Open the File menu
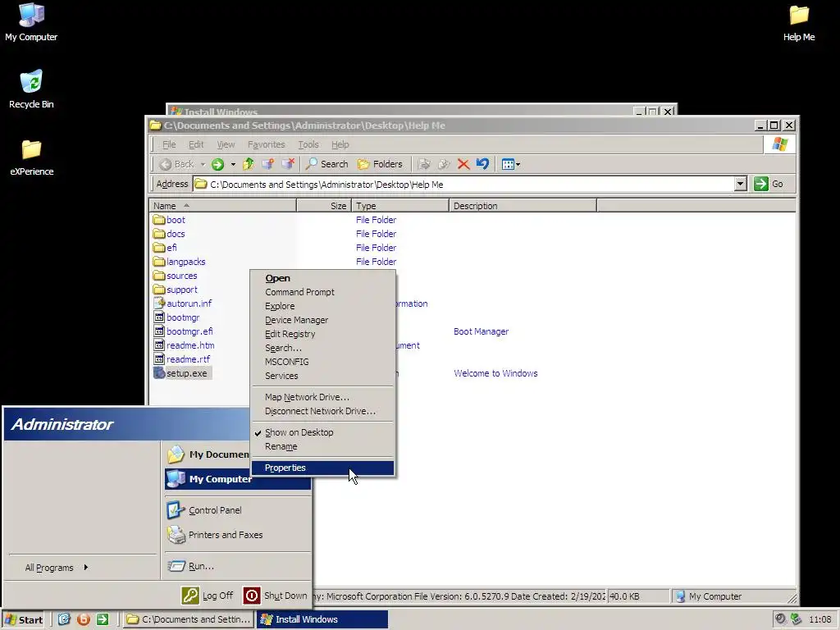Image resolution: width=840 pixels, height=630 pixels. click(x=169, y=144)
